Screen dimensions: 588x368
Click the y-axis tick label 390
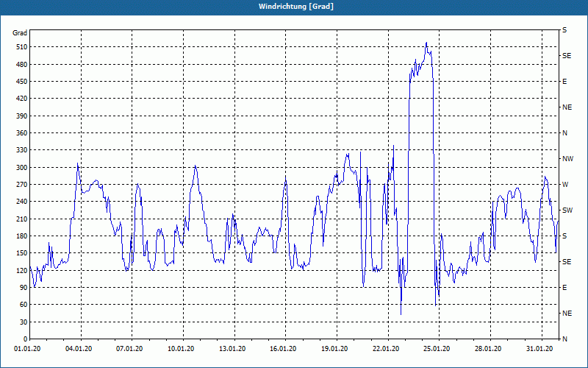[22, 116]
